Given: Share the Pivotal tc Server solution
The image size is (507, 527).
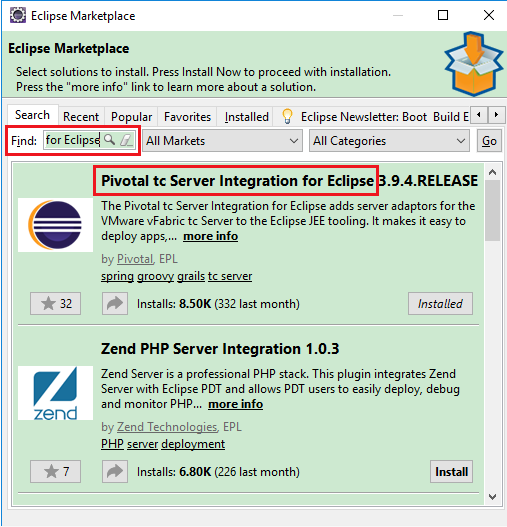Looking at the screenshot, I should point(115,303).
